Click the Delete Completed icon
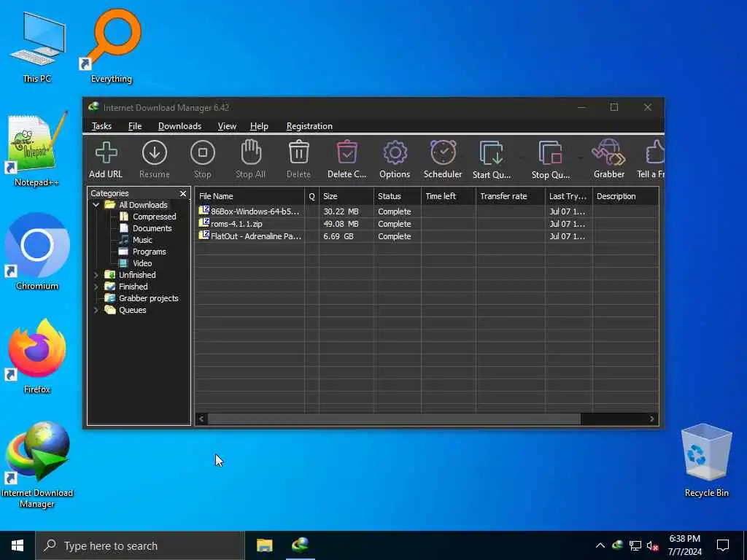 [347, 152]
